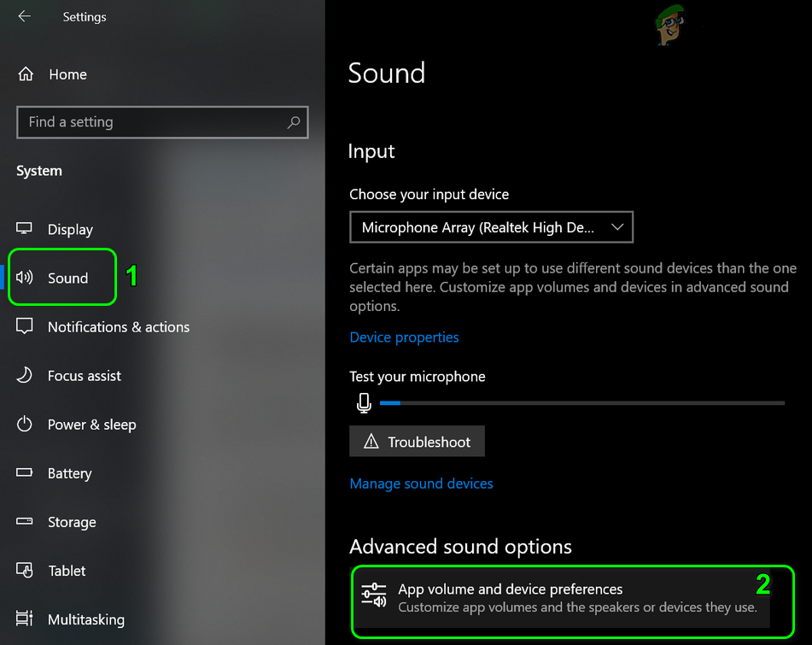Screen dimensions: 812x645
Task: Click the System heading in sidebar
Action: click(38, 171)
